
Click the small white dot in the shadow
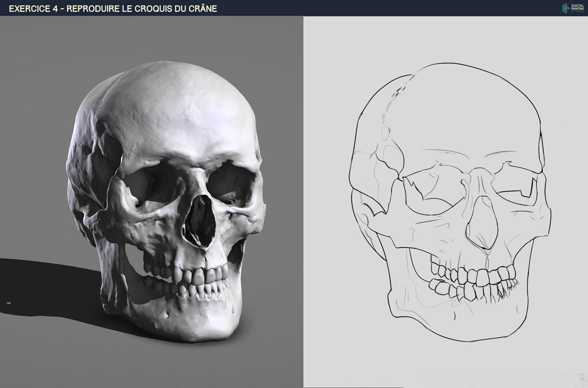[x=8, y=303]
